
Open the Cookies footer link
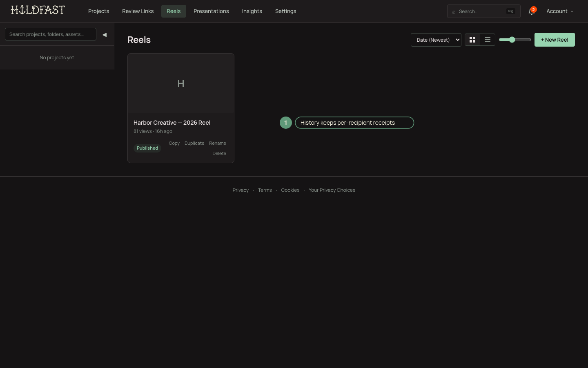click(290, 190)
